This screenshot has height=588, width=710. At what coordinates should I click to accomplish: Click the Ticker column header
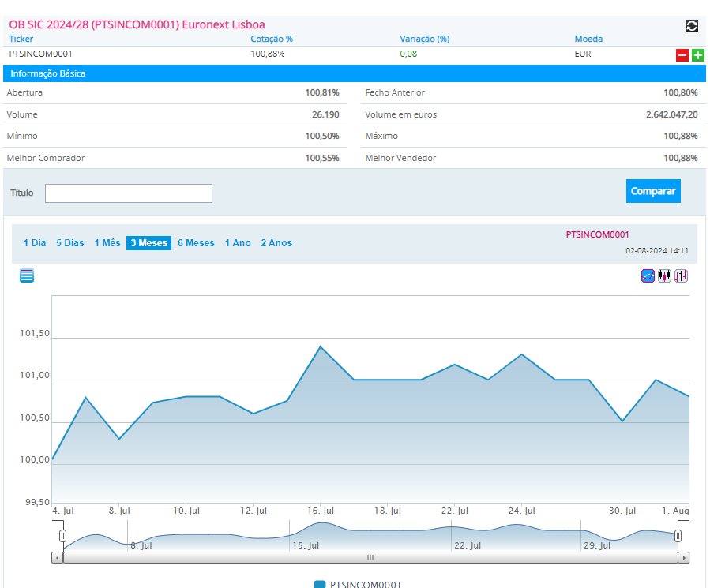(21, 39)
